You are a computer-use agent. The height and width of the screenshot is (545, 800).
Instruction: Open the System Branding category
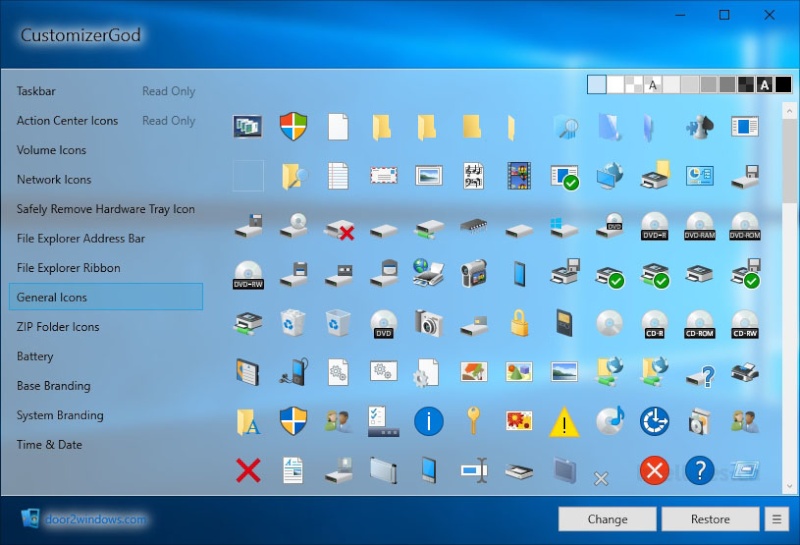[x=60, y=415]
